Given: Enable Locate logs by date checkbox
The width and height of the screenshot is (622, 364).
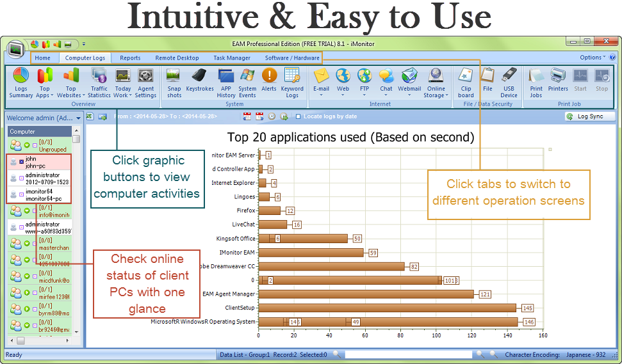Looking at the screenshot, I should tap(299, 116).
